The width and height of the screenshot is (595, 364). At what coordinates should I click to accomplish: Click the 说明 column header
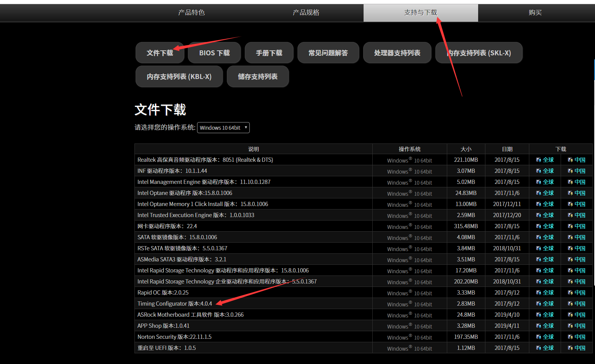pos(254,149)
